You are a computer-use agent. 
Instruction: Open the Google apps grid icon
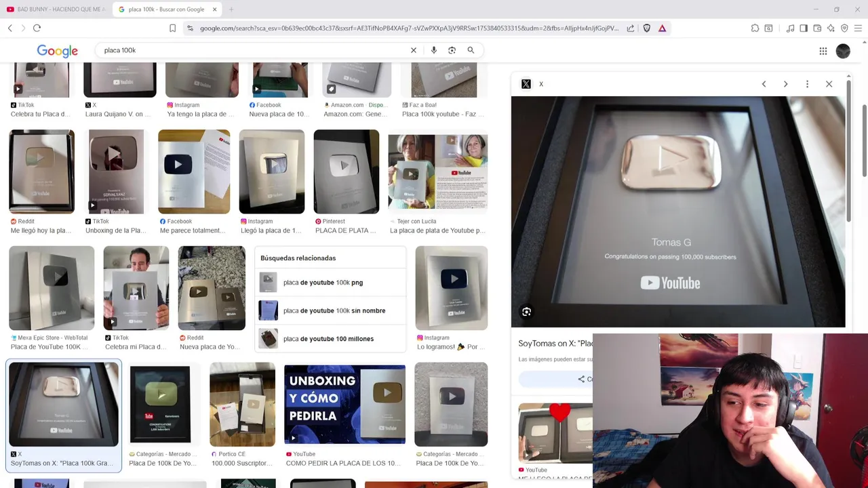(x=823, y=51)
